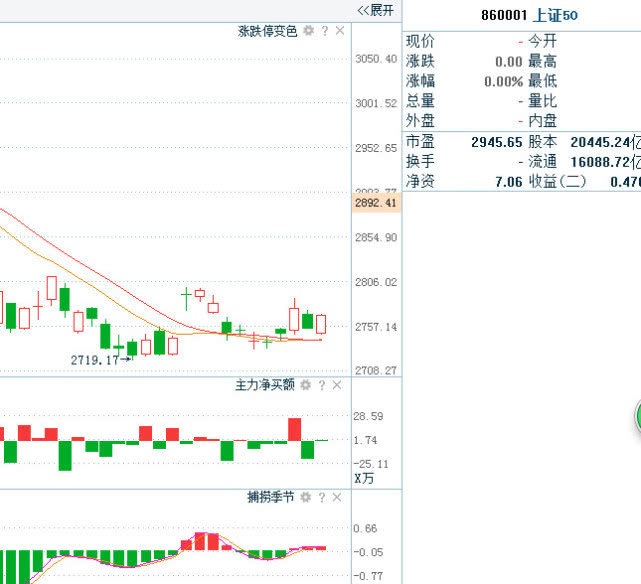Close the 涨跌停变色 main chart indicator
This screenshot has height=584, width=641.
pos(340,31)
